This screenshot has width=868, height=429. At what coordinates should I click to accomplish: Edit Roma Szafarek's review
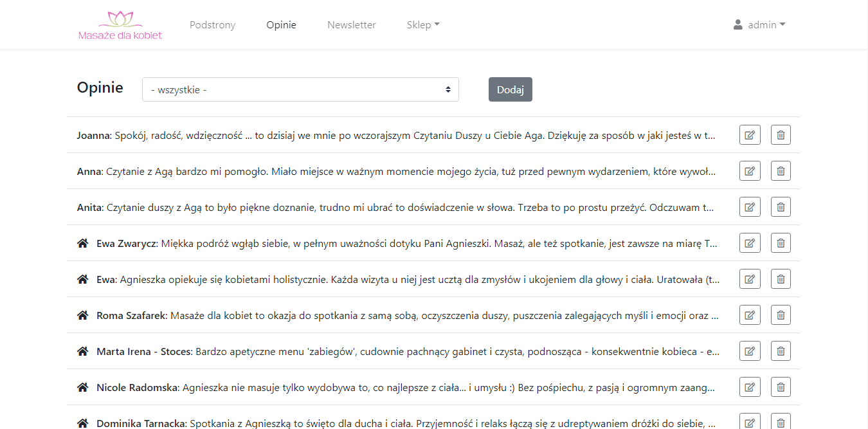coord(750,315)
